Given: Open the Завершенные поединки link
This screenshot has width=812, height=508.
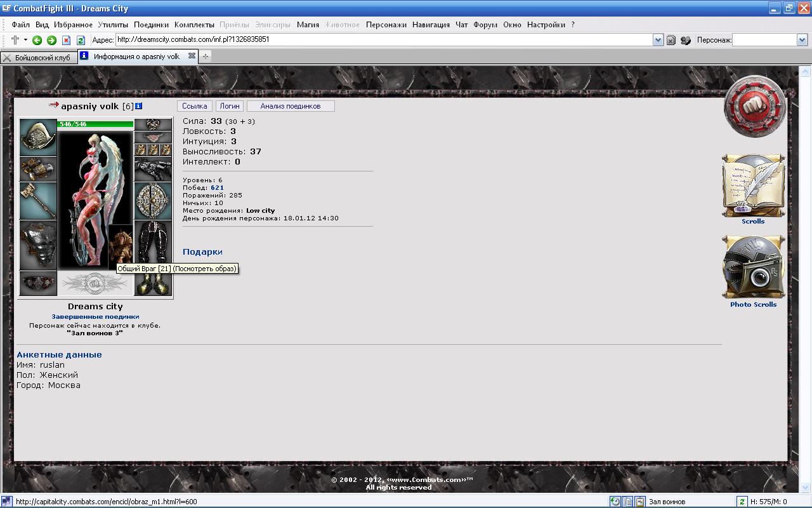Looking at the screenshot, I should coord(95,316).
